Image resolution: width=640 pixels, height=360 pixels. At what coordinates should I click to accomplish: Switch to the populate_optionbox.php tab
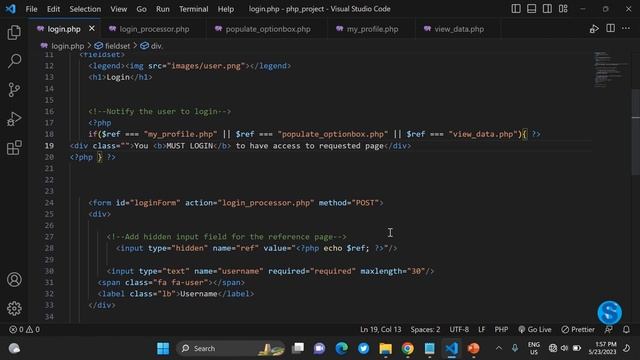[x=267, y=29]
